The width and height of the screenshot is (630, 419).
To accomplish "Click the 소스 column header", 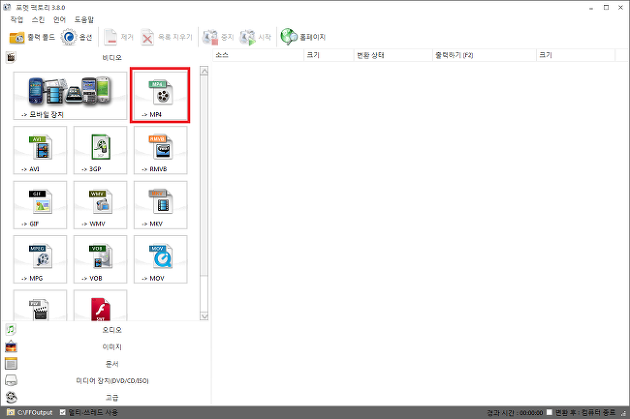I will click(x=258, y=55).
